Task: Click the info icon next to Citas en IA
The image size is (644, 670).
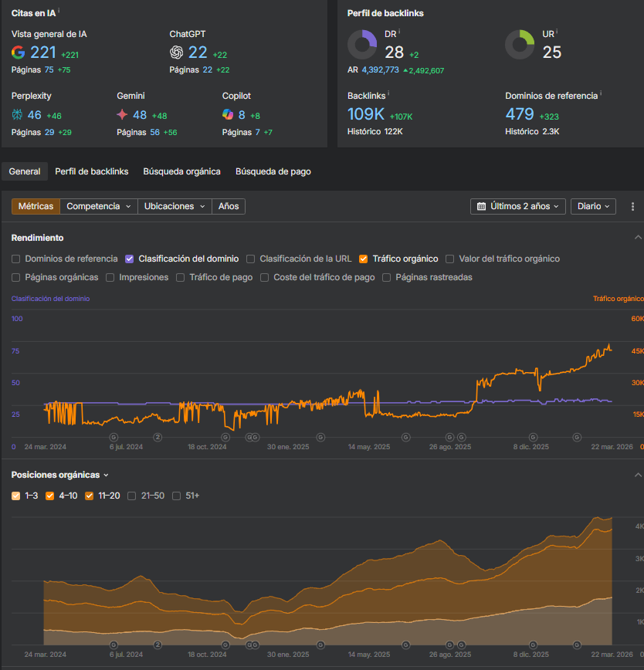Action: [x=59, y=12]
